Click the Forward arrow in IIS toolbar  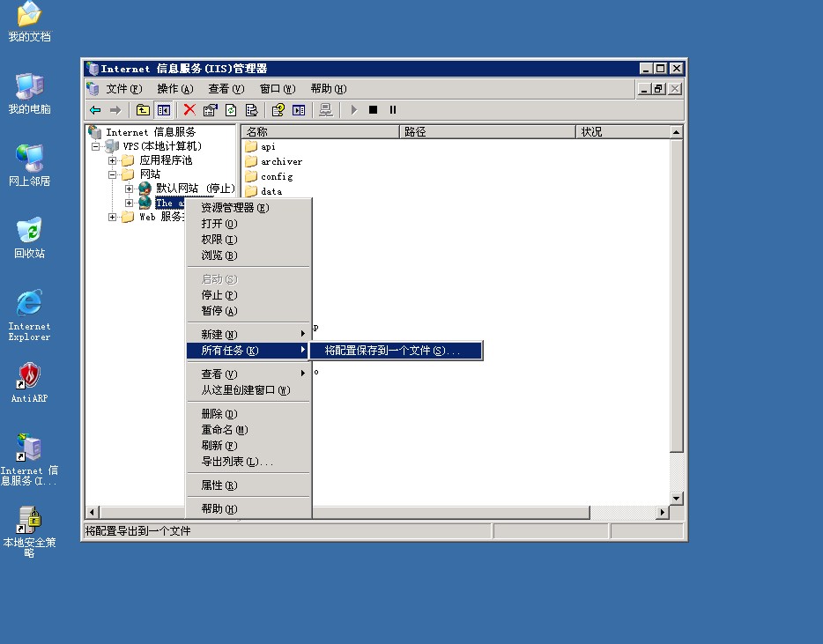tap(115, 110)
